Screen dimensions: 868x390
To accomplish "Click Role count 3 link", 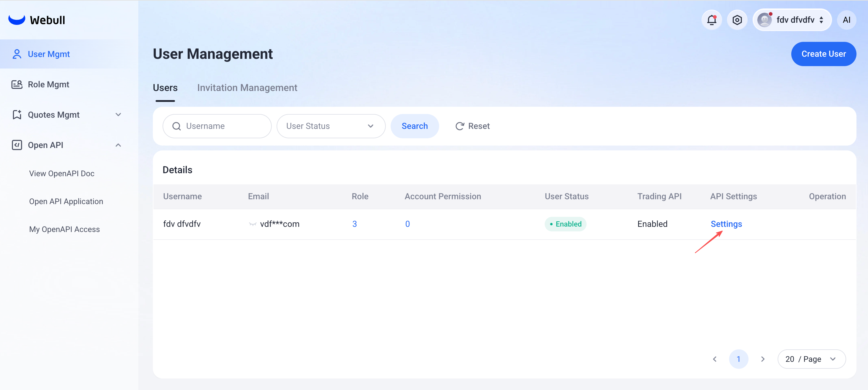I will pyautogui.click(x=355, y=224).
